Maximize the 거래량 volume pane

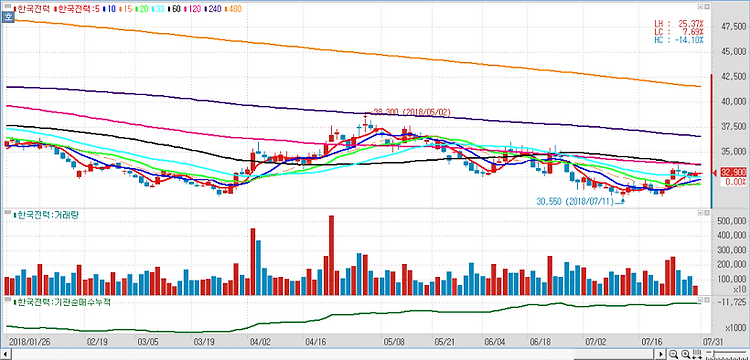point(700,212)
